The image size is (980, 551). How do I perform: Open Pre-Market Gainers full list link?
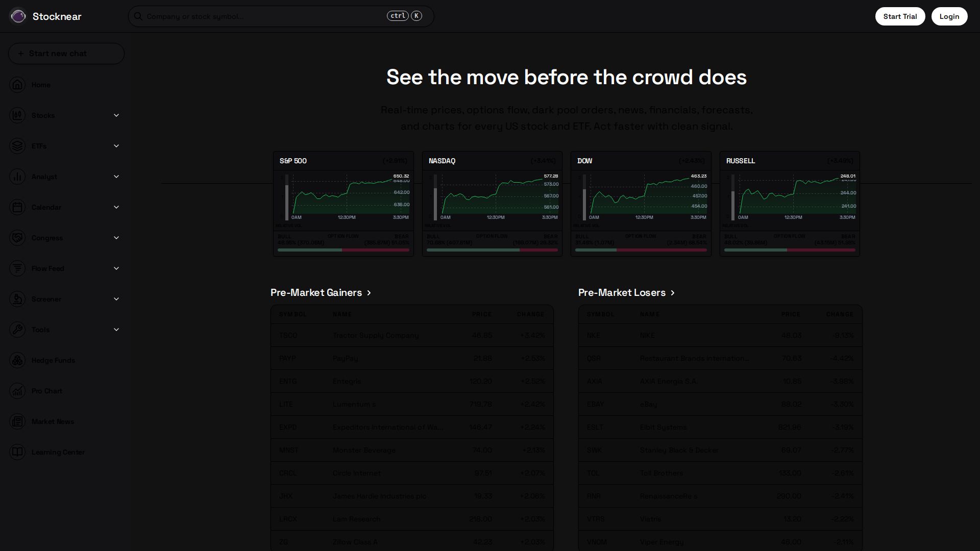321,292
